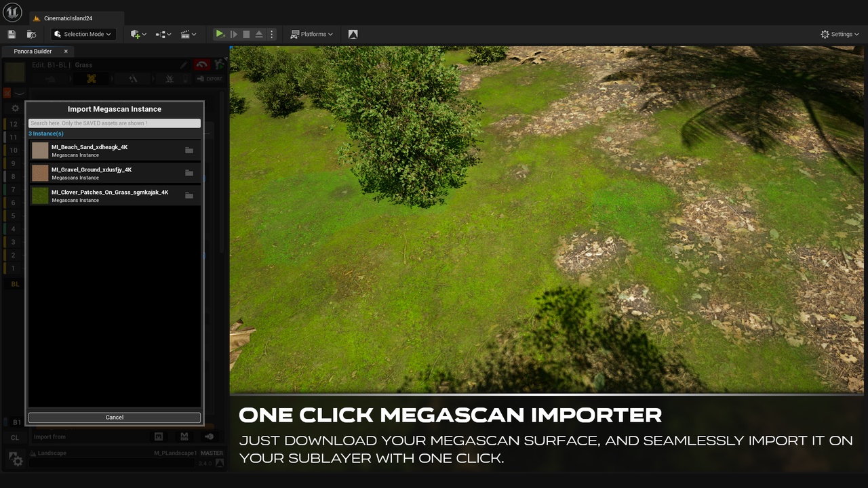Viewport: 868px width, 488px height.
Task: Select layer 7 in the Panora layer list
Action: click(x=14, y=190)
